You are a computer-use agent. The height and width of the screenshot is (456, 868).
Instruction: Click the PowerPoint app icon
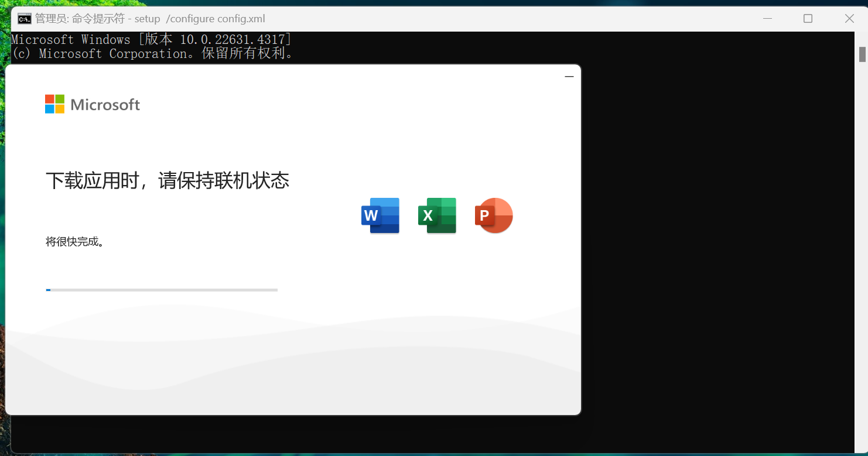pos(494,215)
